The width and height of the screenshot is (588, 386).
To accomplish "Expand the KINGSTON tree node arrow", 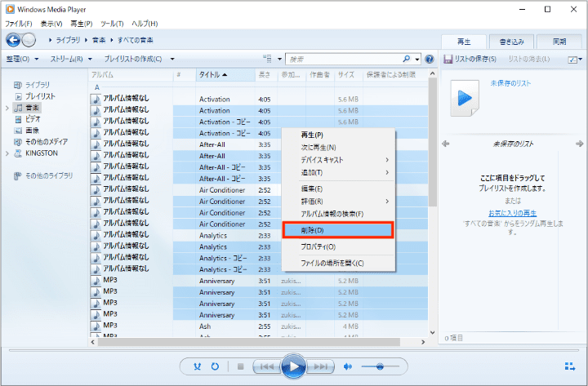I will pos(7,153).
